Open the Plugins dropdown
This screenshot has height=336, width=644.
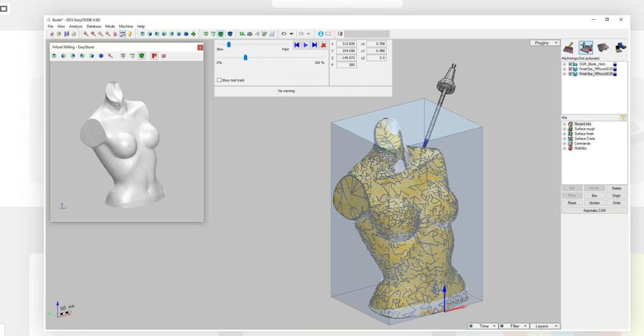click(x=545, y=42)
